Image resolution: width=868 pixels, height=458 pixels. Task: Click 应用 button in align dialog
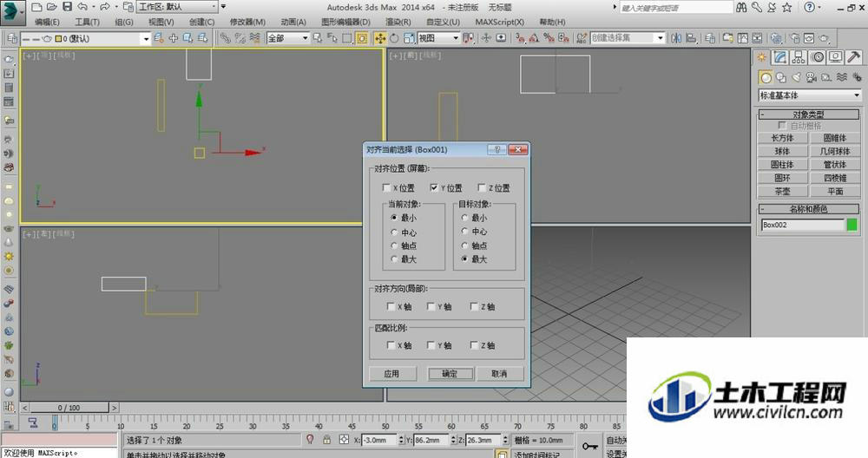tap(392, 374)
